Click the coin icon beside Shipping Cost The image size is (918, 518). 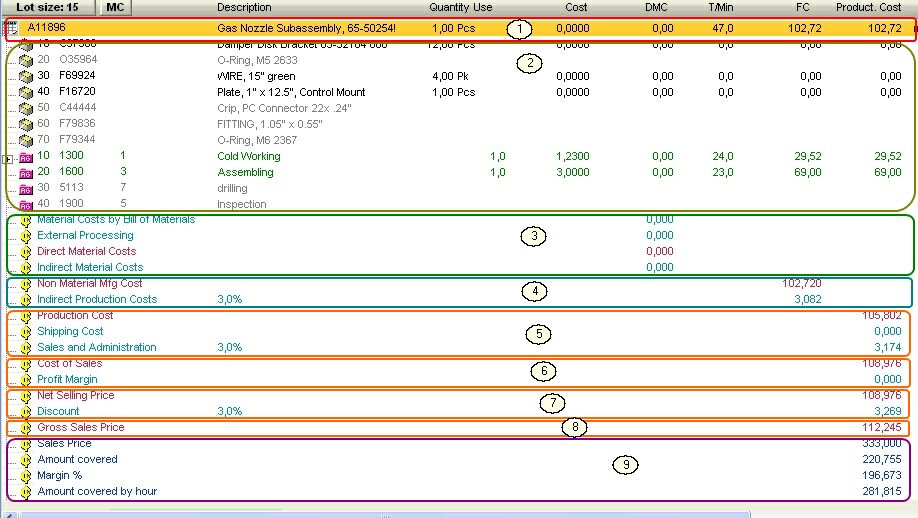pos(26,332)
